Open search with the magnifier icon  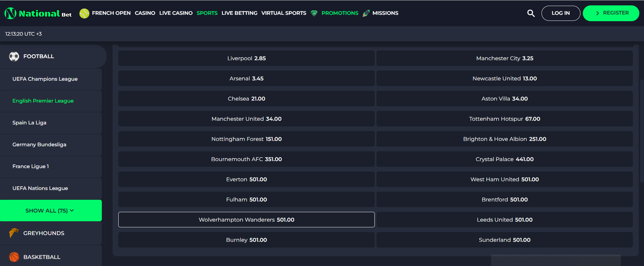pos(531,13)
